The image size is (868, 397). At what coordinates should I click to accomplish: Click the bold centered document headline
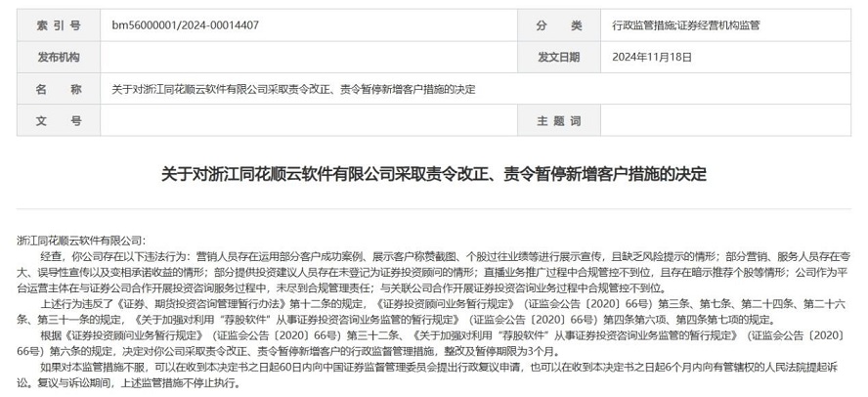tap(434, 174)
